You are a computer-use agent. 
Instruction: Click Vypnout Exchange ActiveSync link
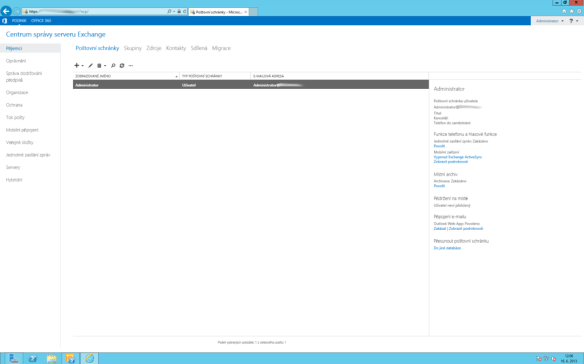458,157
